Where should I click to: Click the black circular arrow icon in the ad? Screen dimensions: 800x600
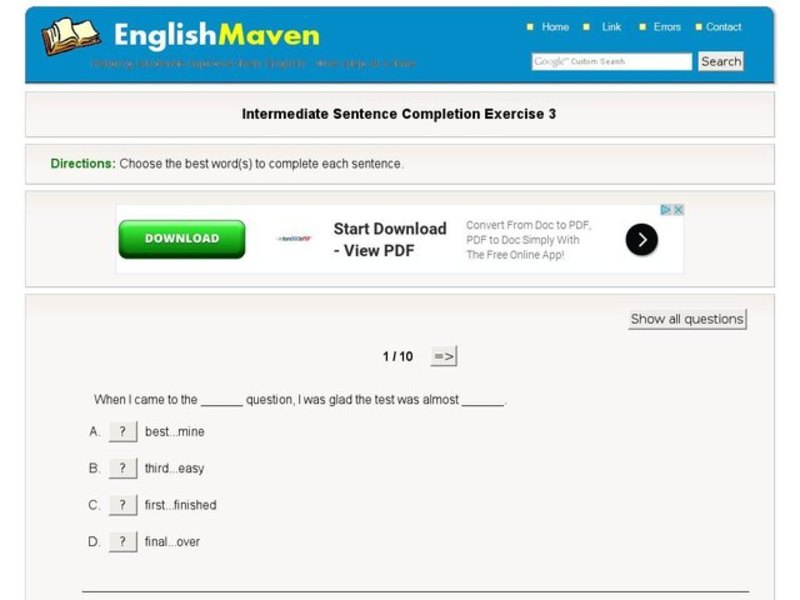(641, 240)
